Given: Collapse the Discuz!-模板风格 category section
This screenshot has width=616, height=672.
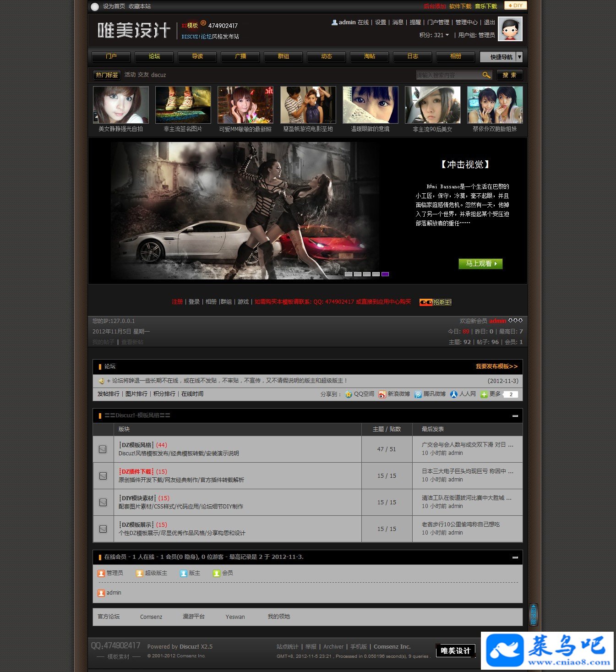Looking at the screenshot, I should click(515, 416).
